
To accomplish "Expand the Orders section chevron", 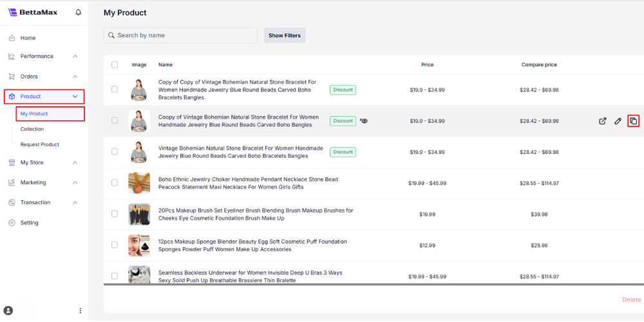I will click(x=75, y=77).
